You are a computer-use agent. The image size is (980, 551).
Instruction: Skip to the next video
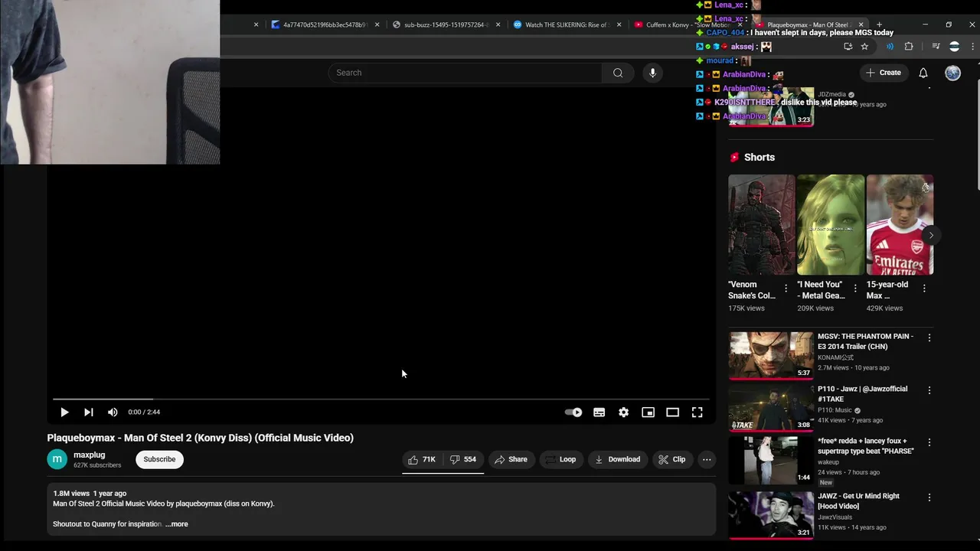tap(89, 412)
